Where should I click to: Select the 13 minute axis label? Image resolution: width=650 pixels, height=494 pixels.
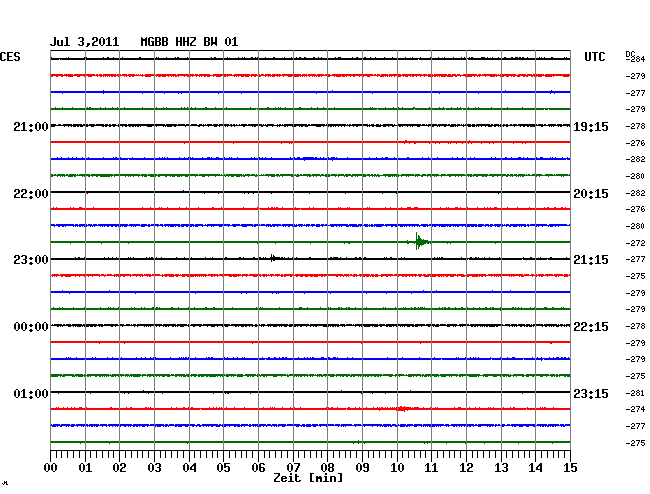click(501, 467)
